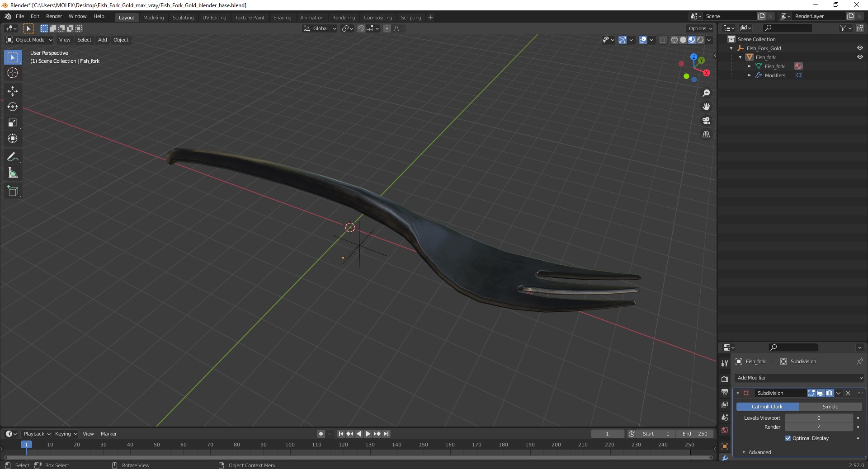Toggle Optimal Display checkbox

pyautogui.click(x=788, y=438)
